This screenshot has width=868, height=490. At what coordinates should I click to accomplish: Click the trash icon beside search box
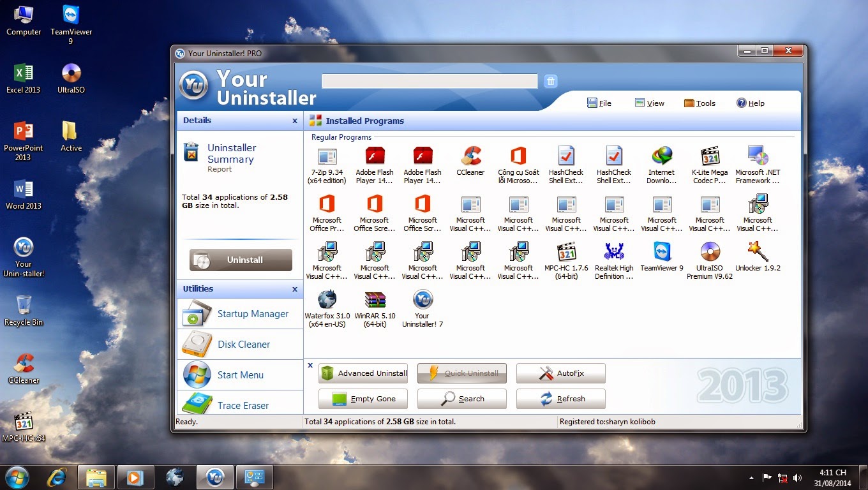551,81
